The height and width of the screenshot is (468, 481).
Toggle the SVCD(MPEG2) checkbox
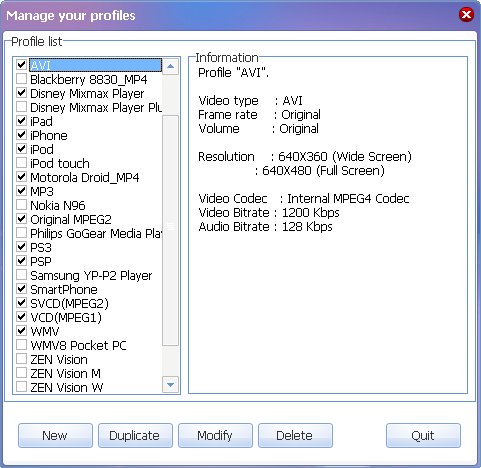(21, 302)
